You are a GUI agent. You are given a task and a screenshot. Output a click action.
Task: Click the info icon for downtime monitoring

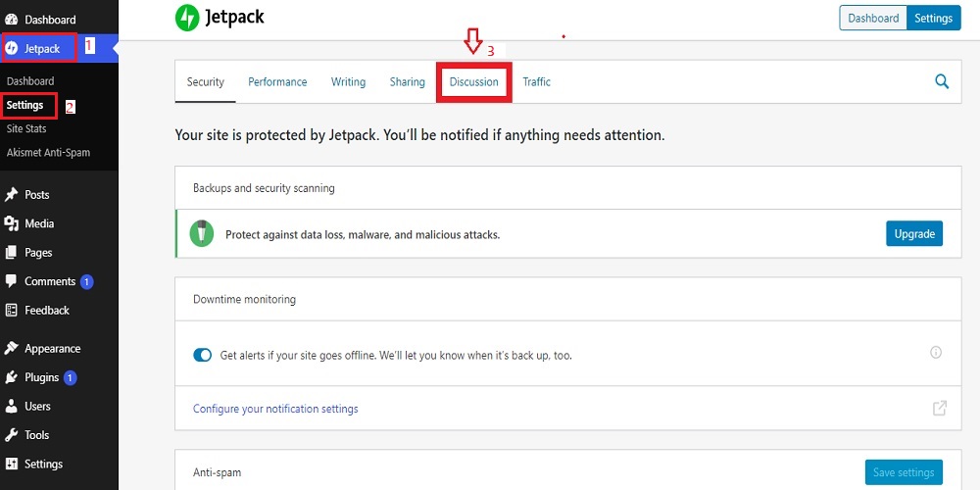936,353
